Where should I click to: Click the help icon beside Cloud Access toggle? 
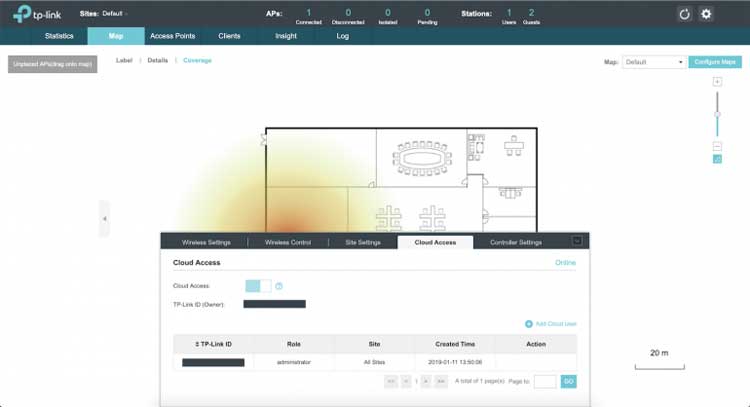[x=279, y=286]
